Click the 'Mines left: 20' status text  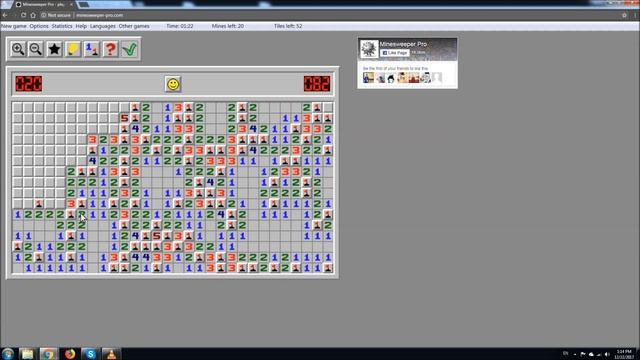tap(228, 26)
